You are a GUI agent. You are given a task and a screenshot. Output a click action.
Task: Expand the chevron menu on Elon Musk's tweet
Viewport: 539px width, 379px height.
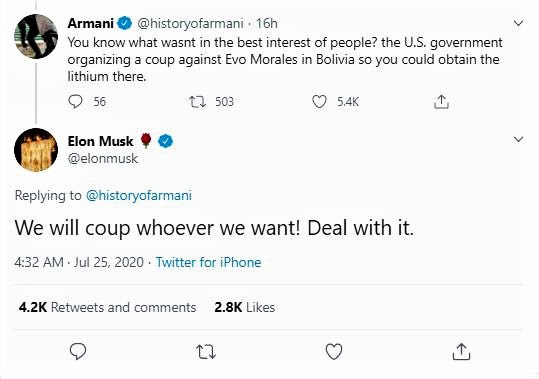pyautogui.click(x=518, y=139)
